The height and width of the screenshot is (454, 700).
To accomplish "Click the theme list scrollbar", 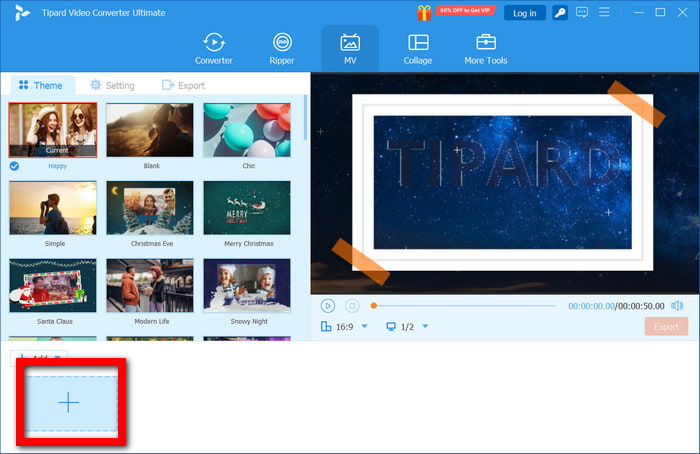I will (x=305, y=117).
